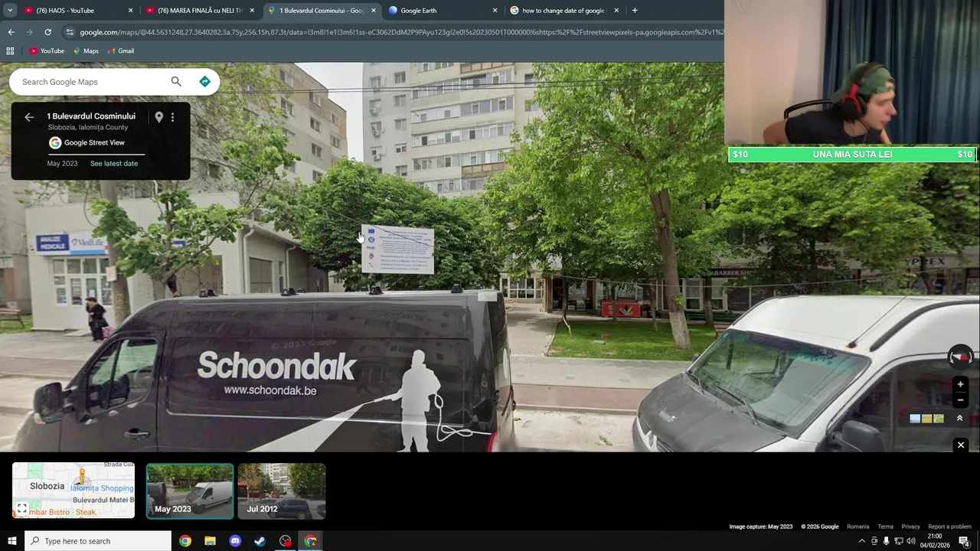
Task: Click the Google Street View label
Action: click(94, 143)
